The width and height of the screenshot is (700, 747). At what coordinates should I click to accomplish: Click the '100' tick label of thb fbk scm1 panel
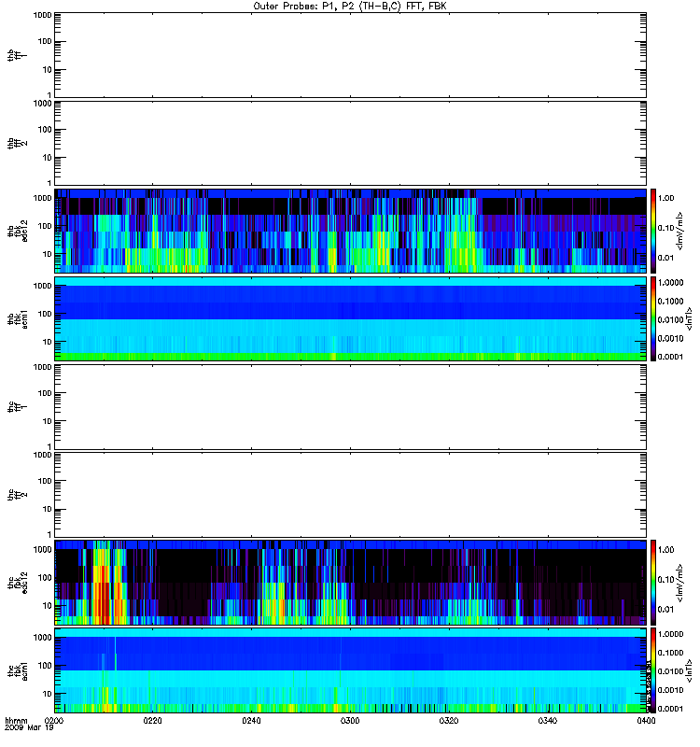45,314
